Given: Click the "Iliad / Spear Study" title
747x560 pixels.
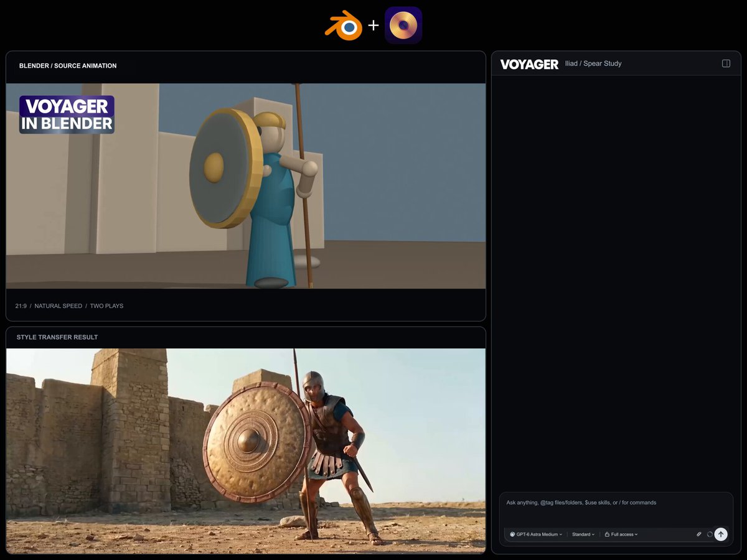Looking at the screenshot, I should click(593, 63).
